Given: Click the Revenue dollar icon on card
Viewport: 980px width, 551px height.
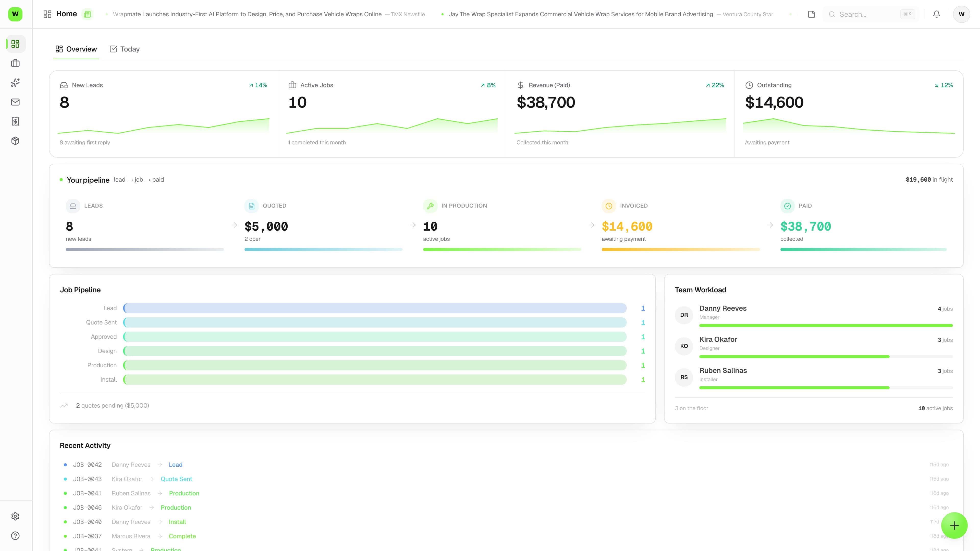Looking at the screenshot, I should (520, 85).
